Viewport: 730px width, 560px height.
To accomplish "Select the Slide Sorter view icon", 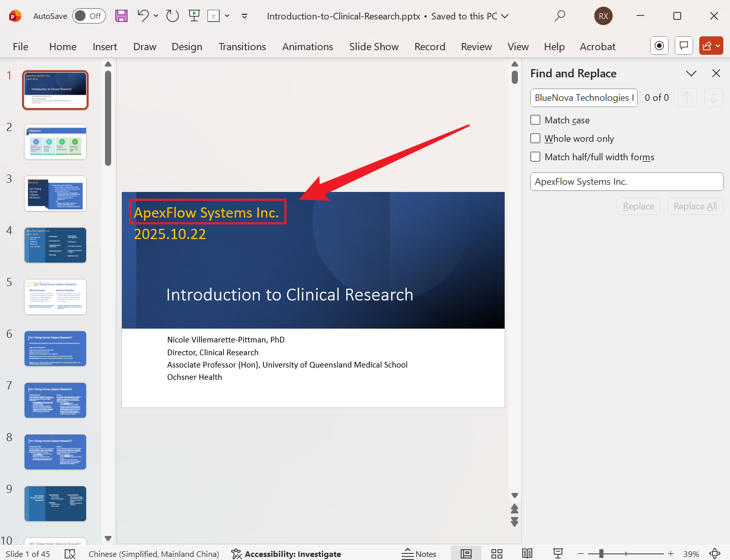I will pyautogui.click(x=496, y=553).
